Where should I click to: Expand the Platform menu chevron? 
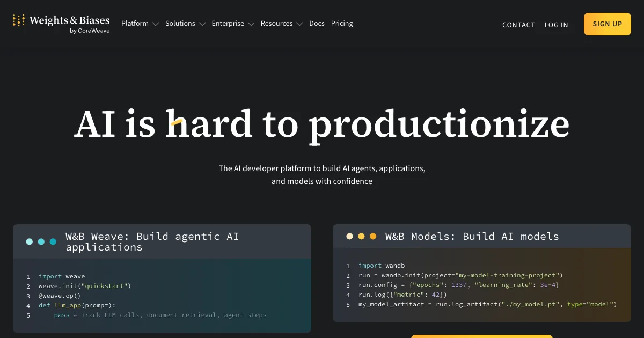[x=156, y=24]
